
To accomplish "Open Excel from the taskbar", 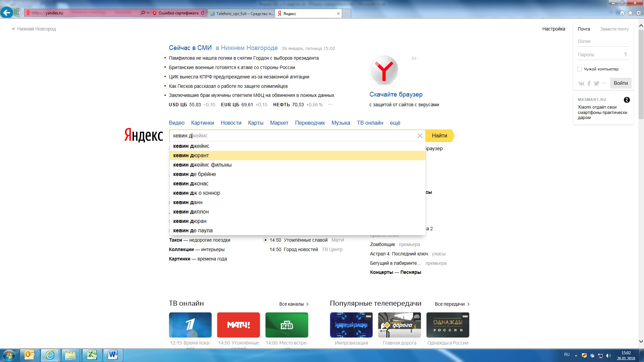I will point(92,355).
